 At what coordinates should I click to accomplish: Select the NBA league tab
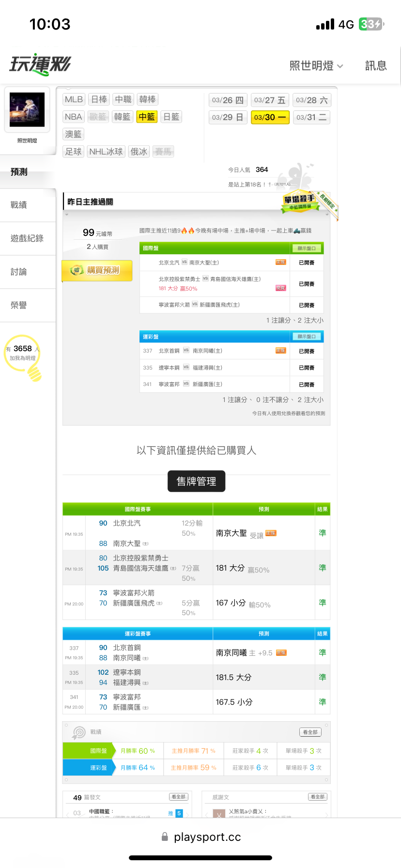point(74,117)
